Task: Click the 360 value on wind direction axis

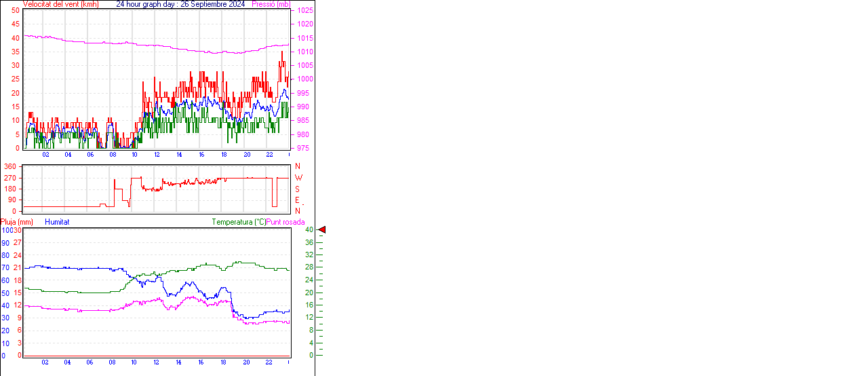Action: click(x=10, y=166)
